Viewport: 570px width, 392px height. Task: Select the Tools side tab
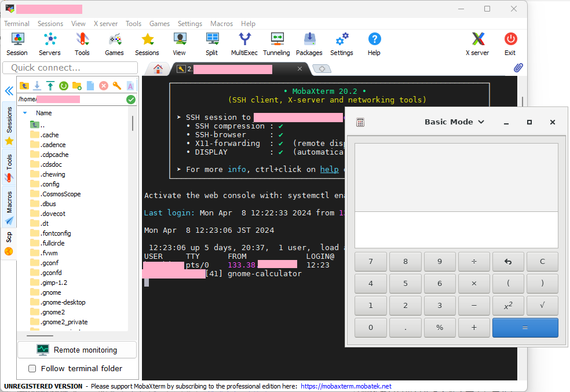[x=9, y=167]
